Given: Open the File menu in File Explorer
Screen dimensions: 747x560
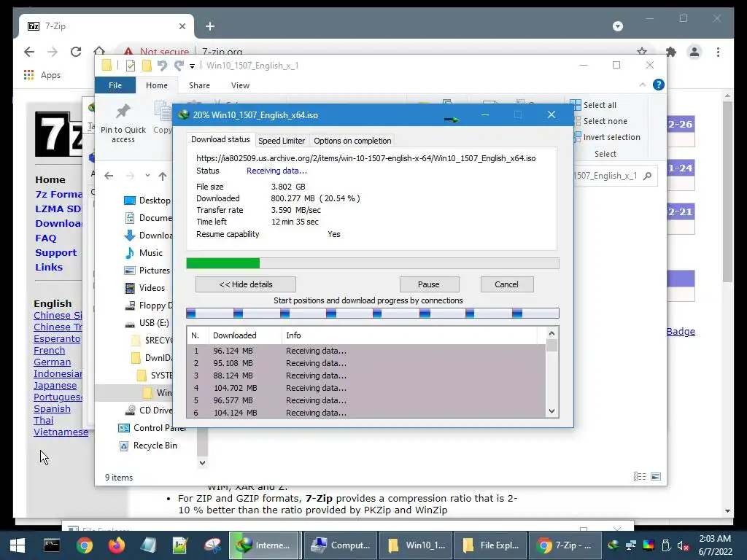Looking at the screenshot, I should pos(115,85).
